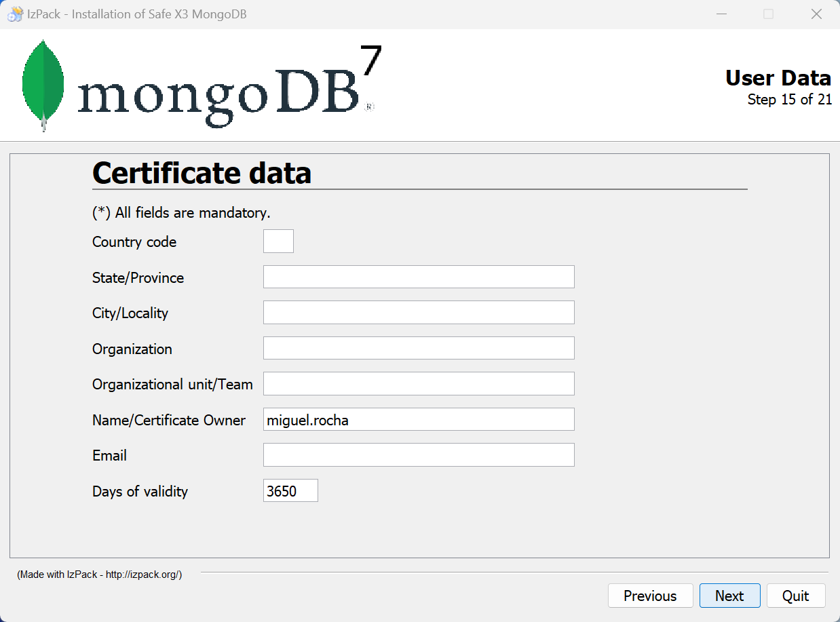
Task: Click the mongoDB wordmark in the banner
Action: click(x=218, y=95)
